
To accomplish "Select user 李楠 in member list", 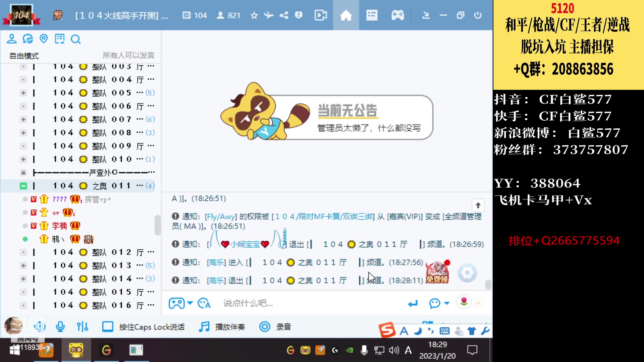I will [x=80, y=226].
